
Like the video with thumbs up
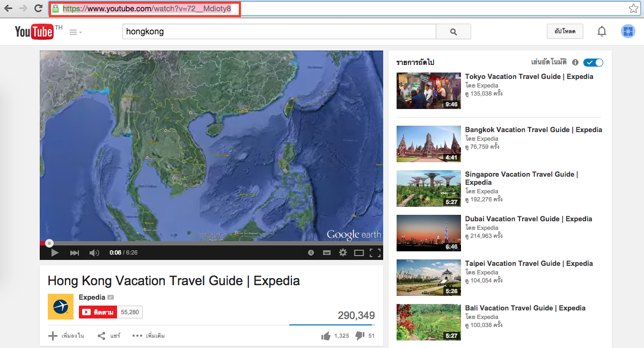(x=326, y=336)
